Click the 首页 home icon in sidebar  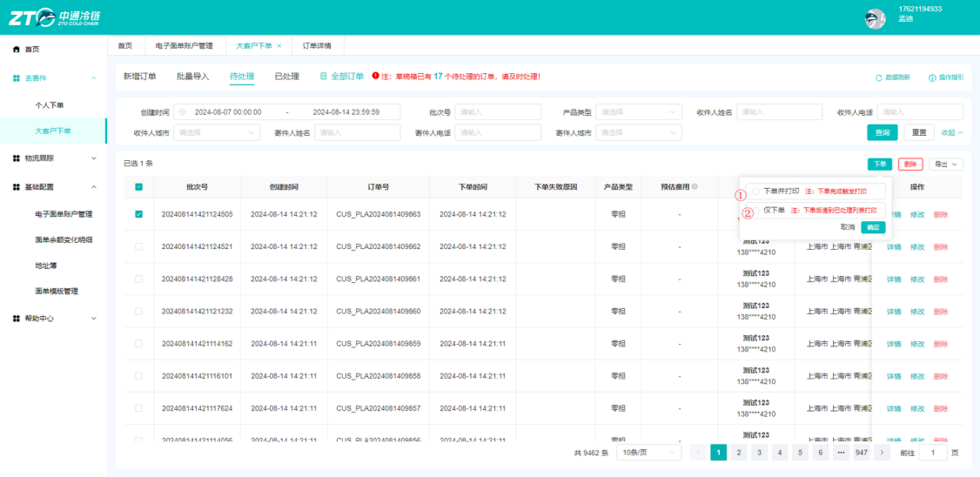[x=17, y=49]
